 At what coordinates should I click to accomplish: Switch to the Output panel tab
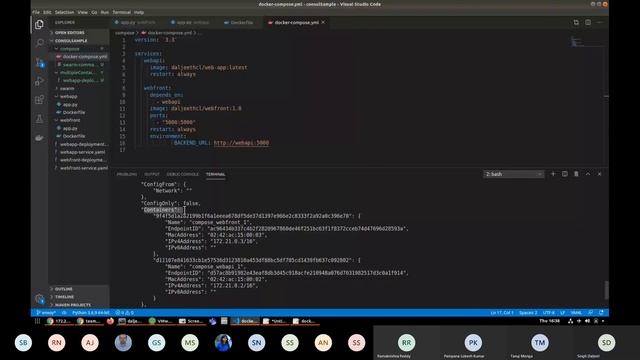[x=152, y=174]
